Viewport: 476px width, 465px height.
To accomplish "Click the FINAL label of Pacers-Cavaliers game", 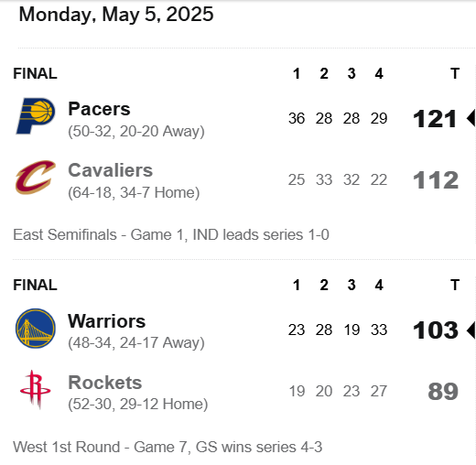I will [35, 73].
